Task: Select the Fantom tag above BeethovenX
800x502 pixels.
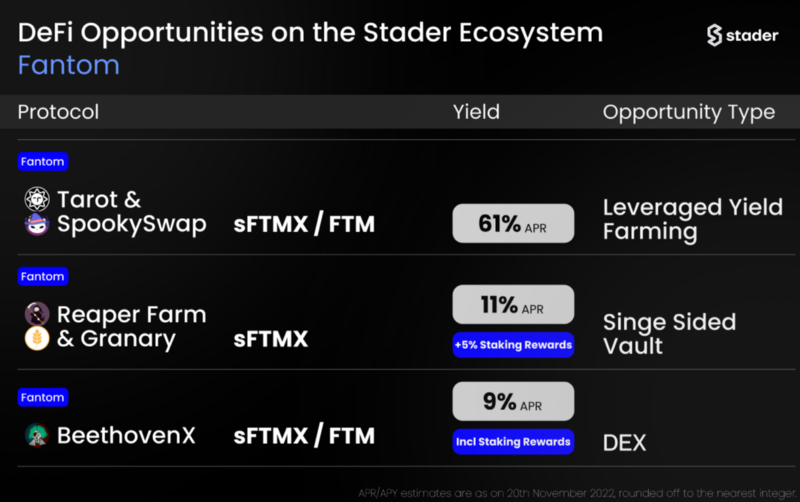Action: 43,397
